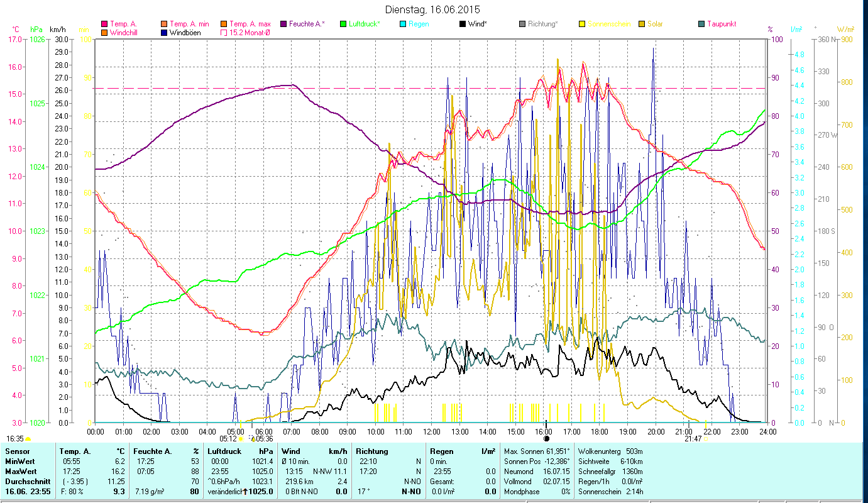Click the Luftdruck* legend label
Image resolution: width=868 pixels, height=503 pixels.
tap(364, 24)
